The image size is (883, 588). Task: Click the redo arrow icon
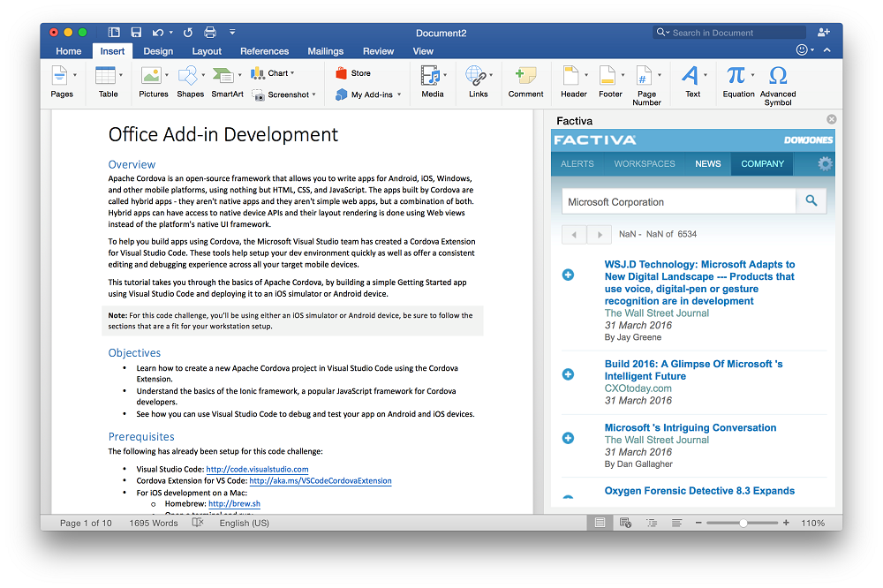pyautogui.click(x=188, y=33)
